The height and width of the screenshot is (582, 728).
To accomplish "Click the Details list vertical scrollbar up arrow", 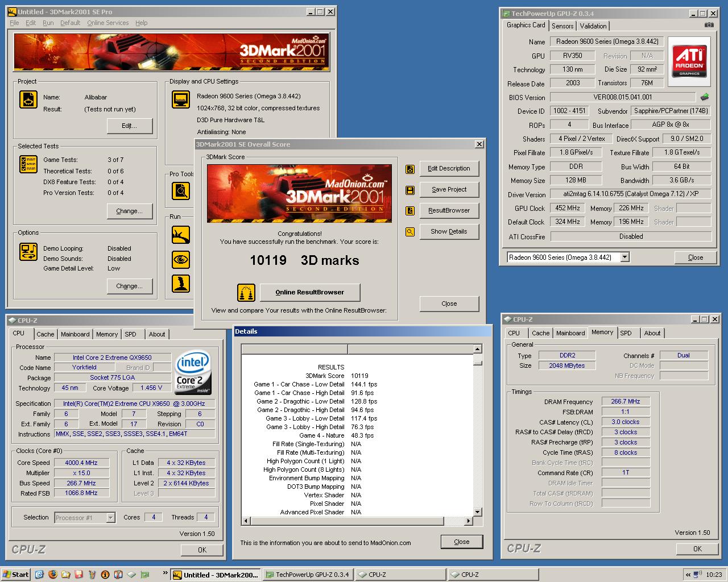I will click(478, 349).
